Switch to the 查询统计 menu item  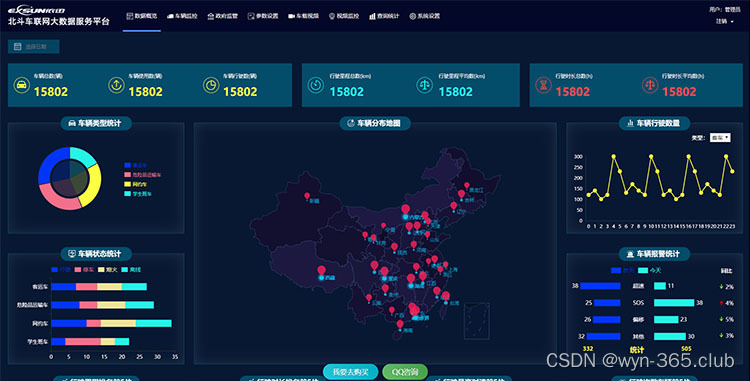384,16
